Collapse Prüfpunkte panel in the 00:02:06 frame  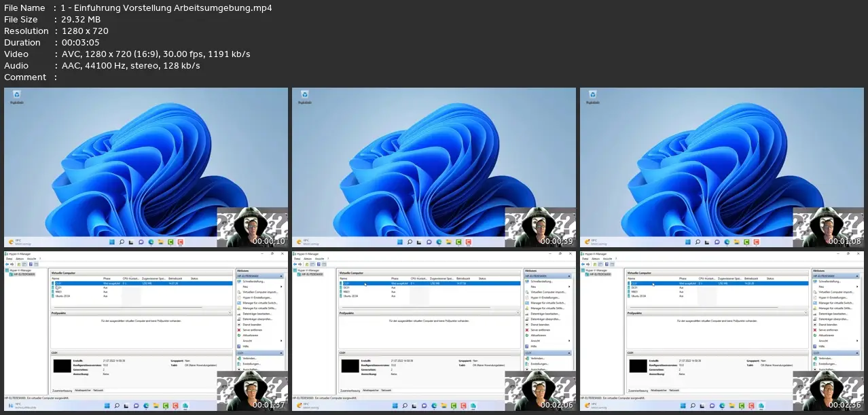(518, 313)
